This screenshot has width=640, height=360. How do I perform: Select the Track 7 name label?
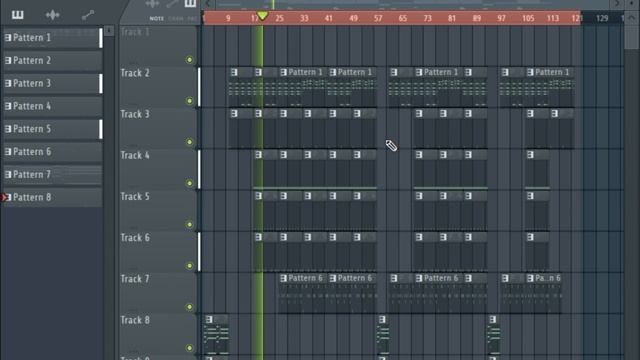135,279
